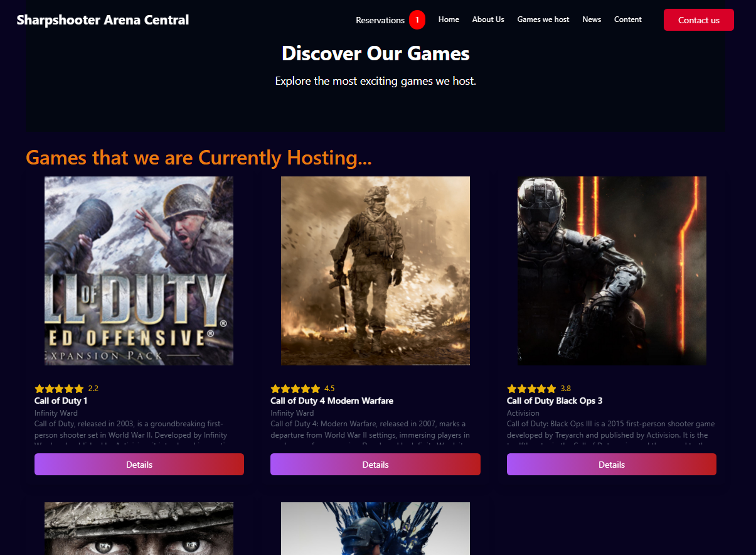The height and width of the screenshot is (555, 756).
Task: Select the fifth star under Call of Duty 4
Action: point(315,388)
